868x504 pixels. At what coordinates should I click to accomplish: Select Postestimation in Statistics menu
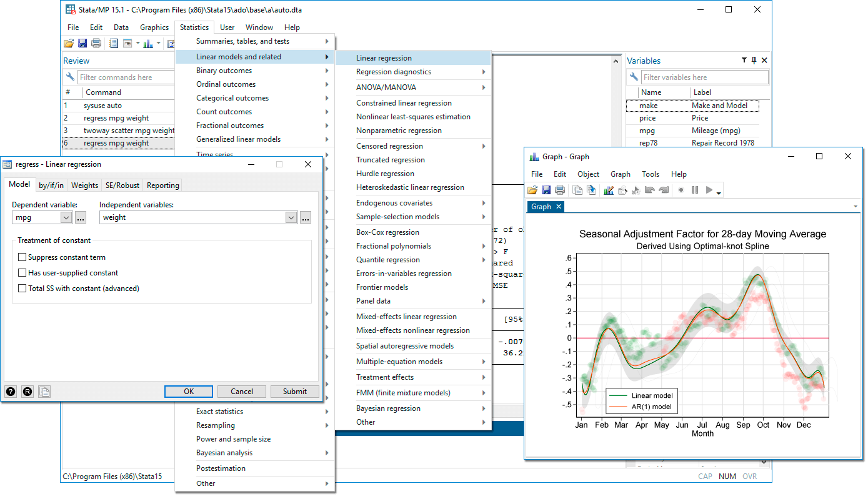tap(255, 468)
